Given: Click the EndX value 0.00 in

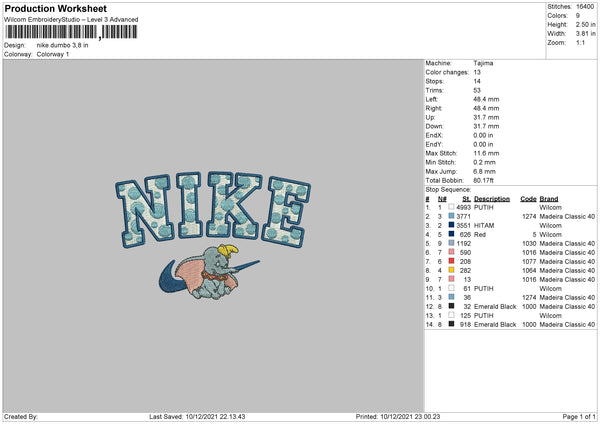Looking at the screenshot, I should pyautogui.click(x=483, y=135).
